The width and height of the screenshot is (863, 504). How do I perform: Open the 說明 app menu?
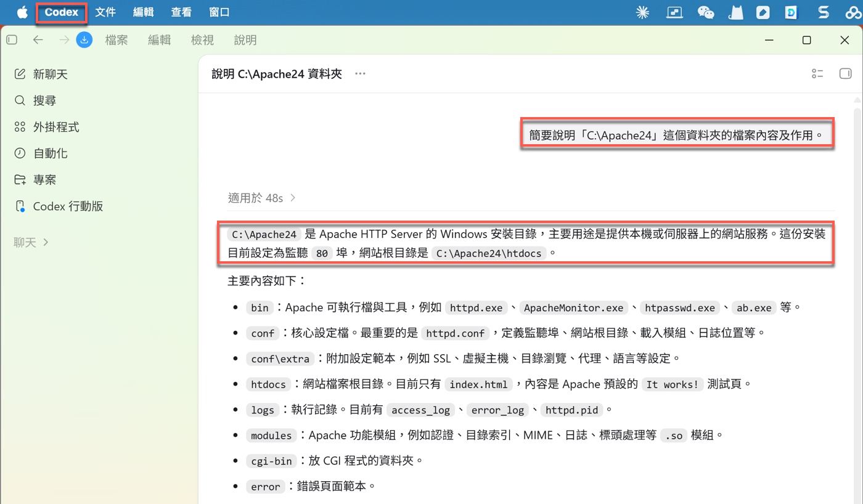(x=245, y=40)
